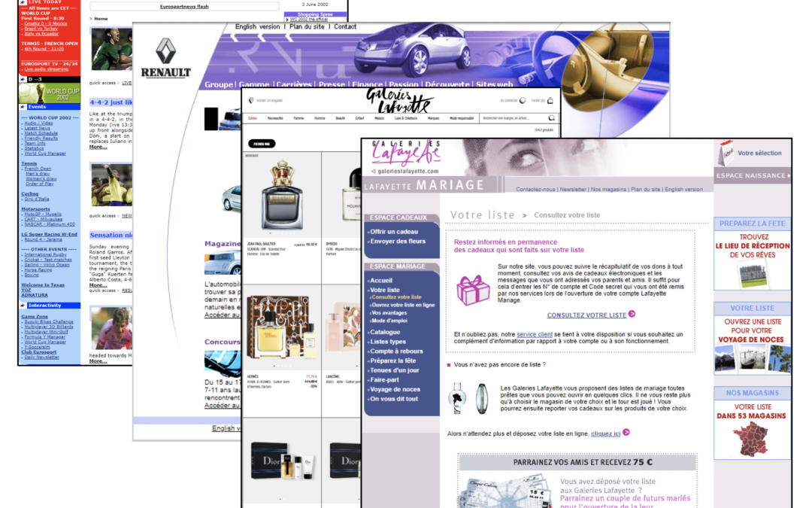Screen dimensions: 812x508
Task: Click the Se connecter account icon
Action: [x=523, y=101]
